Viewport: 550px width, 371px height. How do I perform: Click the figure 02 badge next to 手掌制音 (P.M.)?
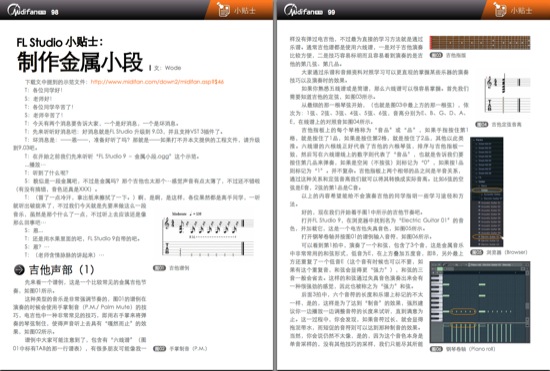(x=159, y=349)
